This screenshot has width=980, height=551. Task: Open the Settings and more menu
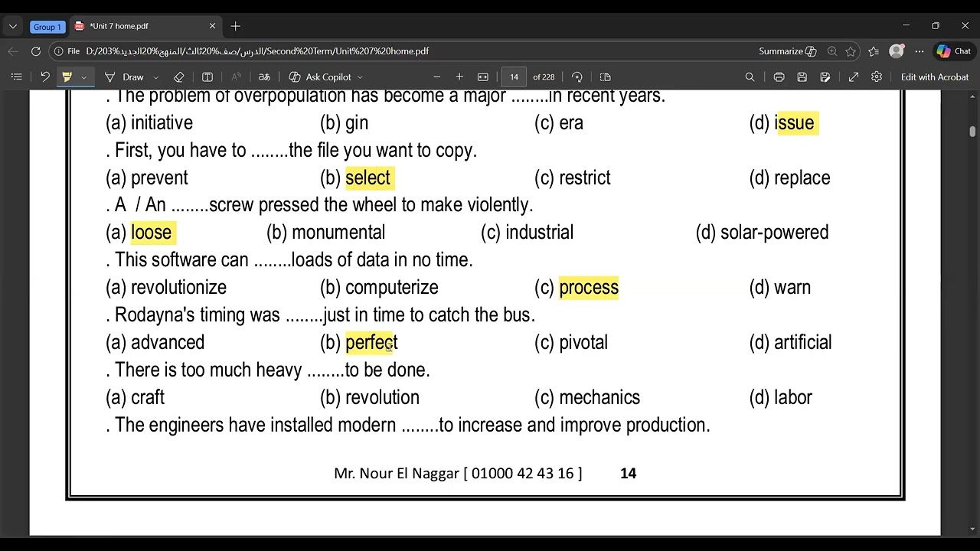[920, 51]
